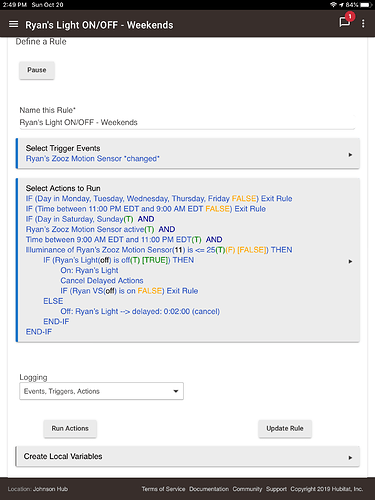Click the Ryan VS is on Exit Rule line
This screenshot has height=500, width=375.
pyautogui.click(x=129, y=291)
